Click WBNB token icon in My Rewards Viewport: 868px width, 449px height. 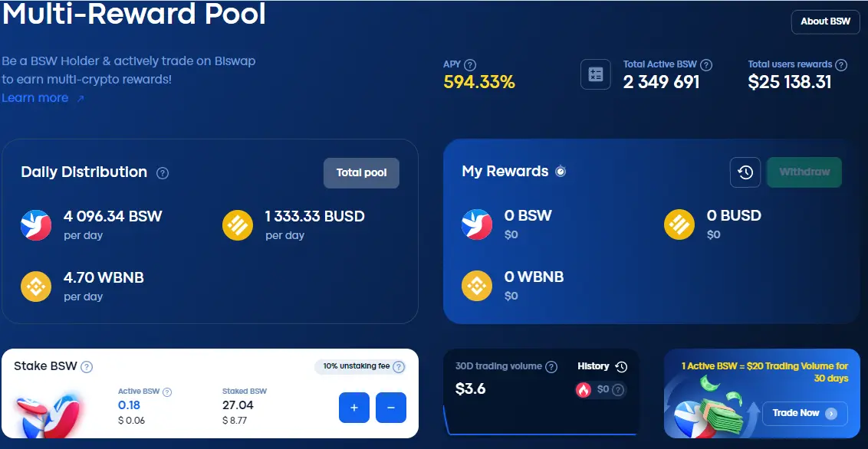477,286
